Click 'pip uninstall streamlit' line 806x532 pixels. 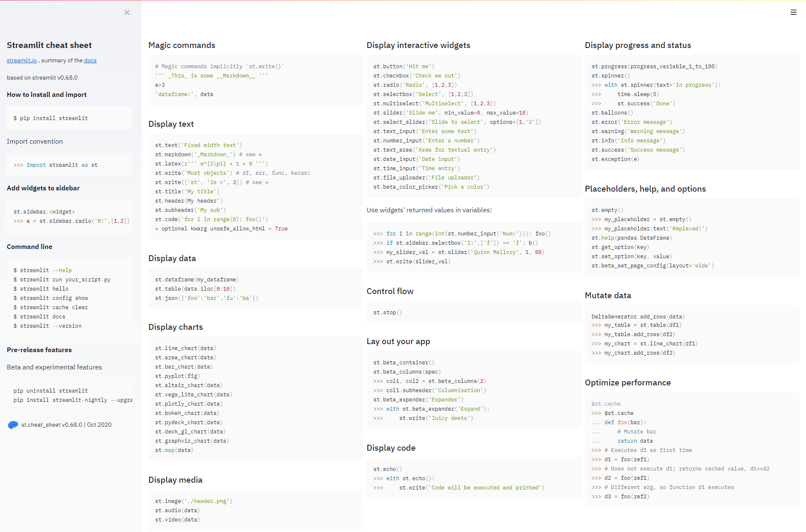pyautogui.click(x=51, y=391)
